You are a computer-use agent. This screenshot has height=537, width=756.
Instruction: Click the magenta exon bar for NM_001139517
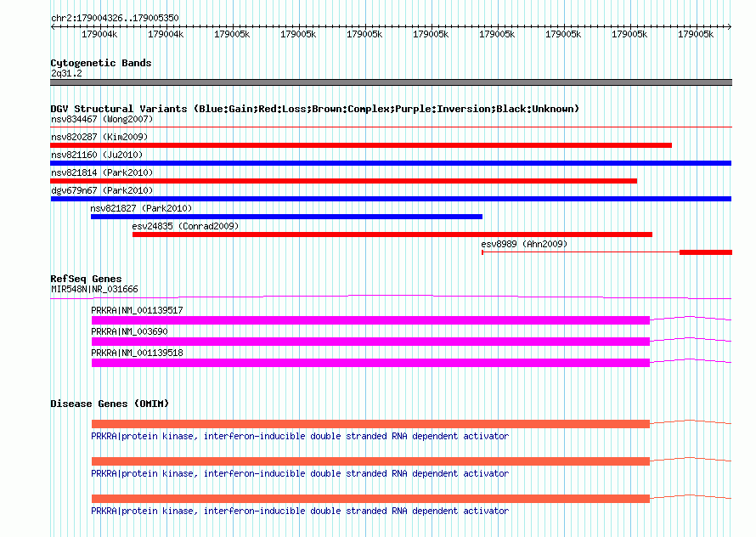pos(370,319)
